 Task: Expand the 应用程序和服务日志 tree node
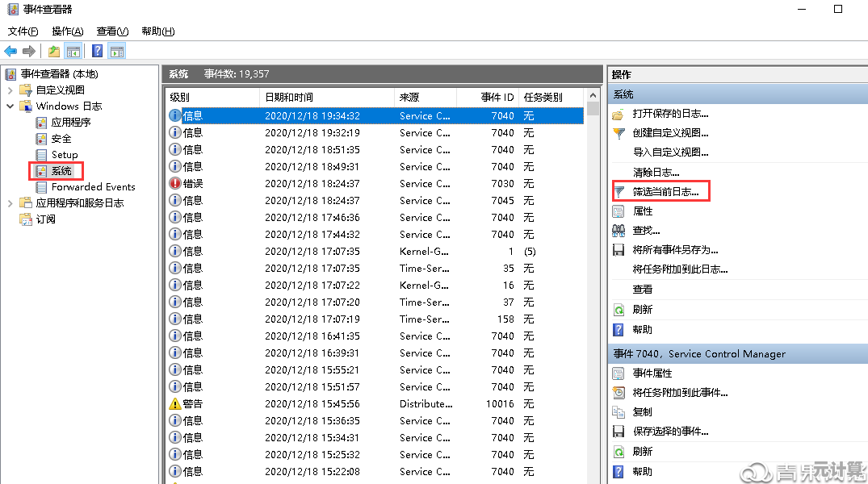pos(10,203)
